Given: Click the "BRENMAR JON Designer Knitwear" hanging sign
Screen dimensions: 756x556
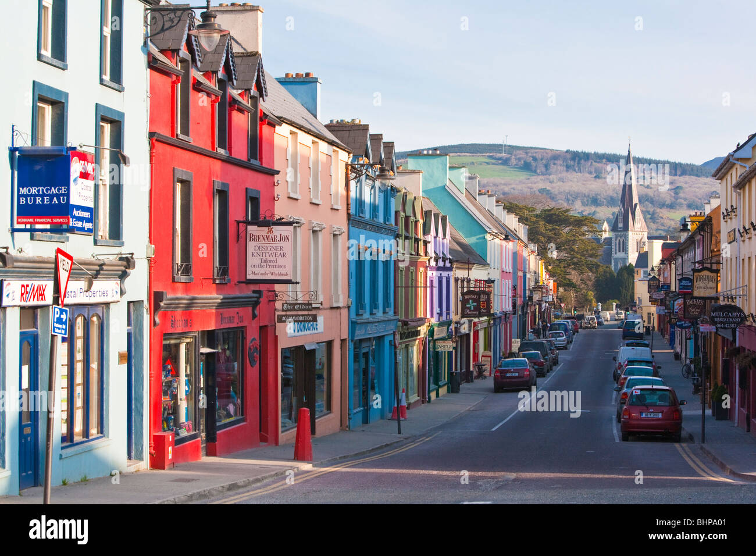Looking at the screenshot, I should pos(269,253).
